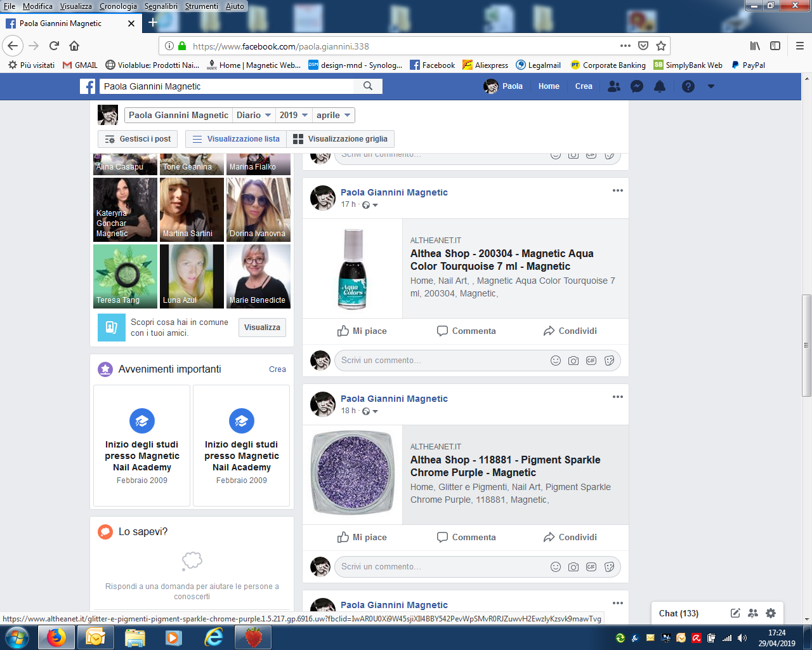The height and width of the screenshot is (650, 812).
Task: Go to the browser home page icon
Action: pos(74,46)
